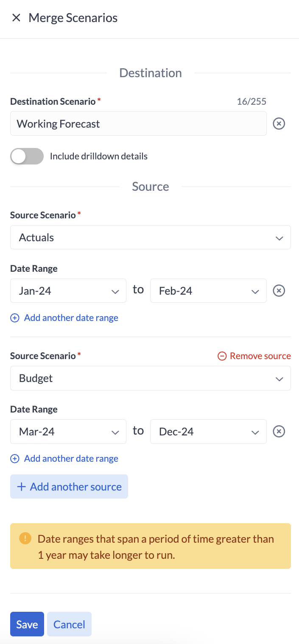Screen dimensions: 299x644
Task: Save the merge scenario settings
Action: [27, 624]
